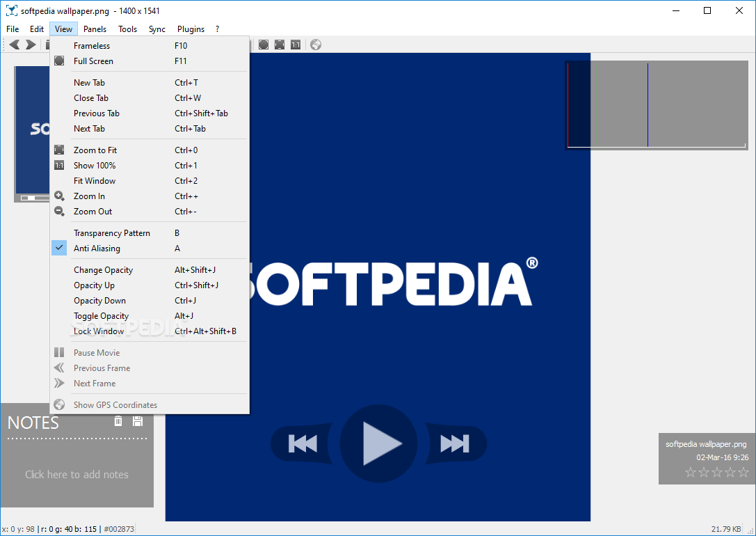The image size is (756, 536).
Task: Click the Pause Movie icon in menu
Action: (59, 353)
